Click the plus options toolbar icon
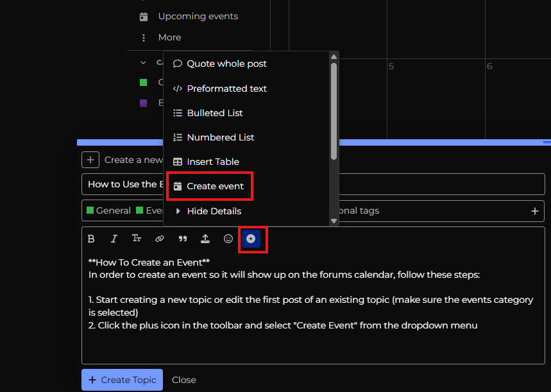551x392 pixels. [x=251, y=239]
